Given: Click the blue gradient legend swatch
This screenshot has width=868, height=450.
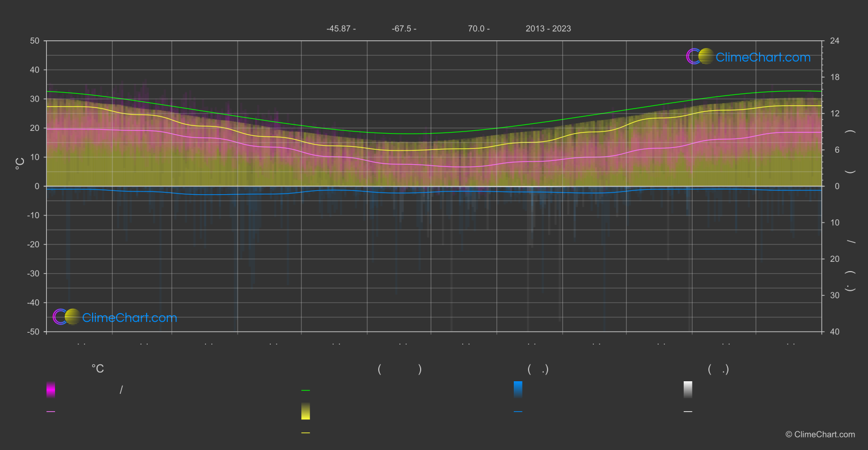Looking at the screenshot, I should click(x=518, y=389).
